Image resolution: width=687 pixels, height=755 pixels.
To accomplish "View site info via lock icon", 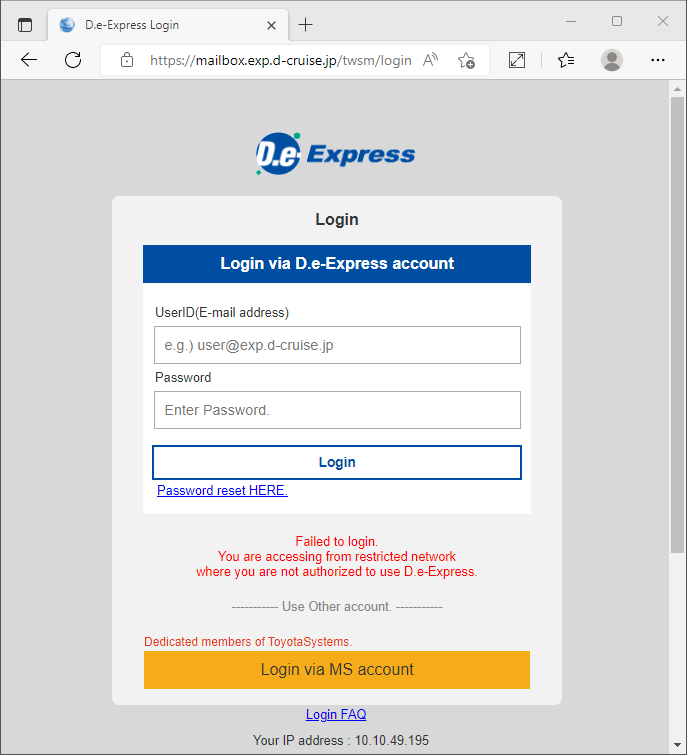I will (x=127, y=60).
